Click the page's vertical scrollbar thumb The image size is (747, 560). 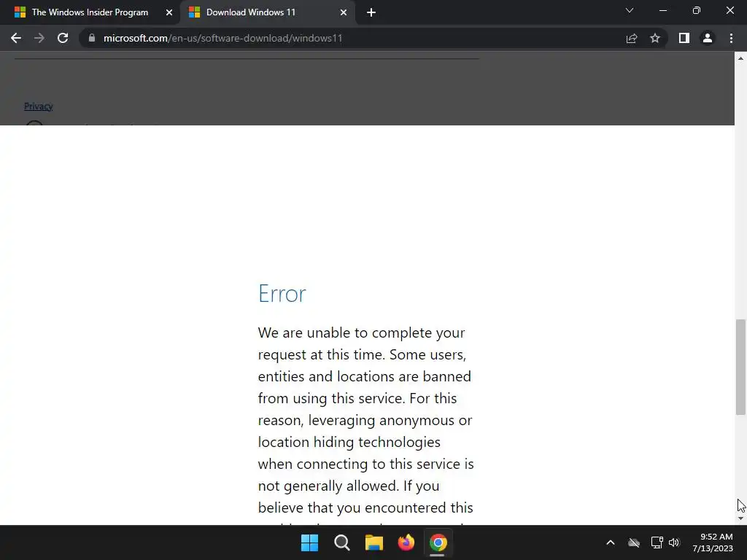click(x=740, y=367)
